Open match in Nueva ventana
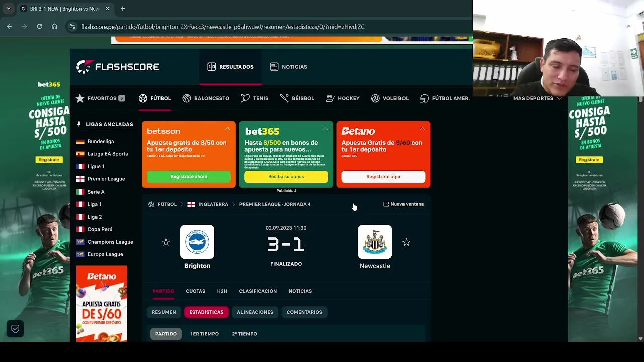The height and width of the screenshot is (362, 644). [x=404, y=204]
